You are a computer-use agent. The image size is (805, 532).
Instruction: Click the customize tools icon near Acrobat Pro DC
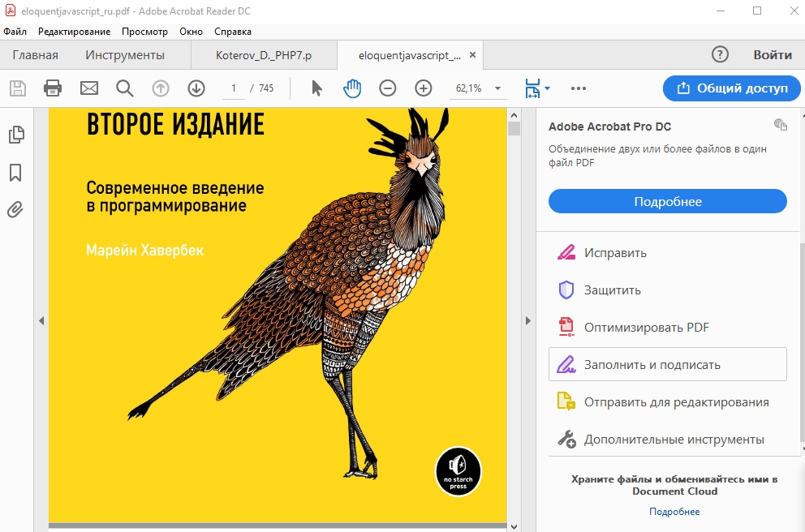(781, 125)
